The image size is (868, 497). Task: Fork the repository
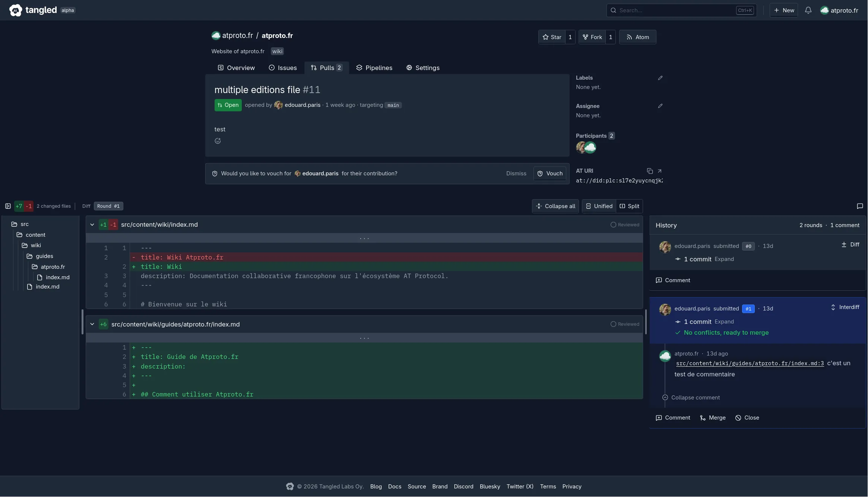pos(592,37)
